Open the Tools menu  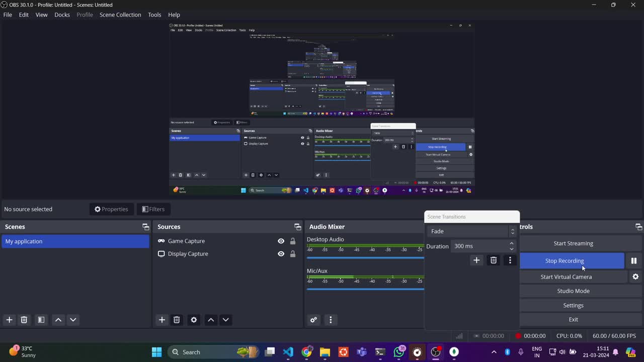tap(154, 15)
